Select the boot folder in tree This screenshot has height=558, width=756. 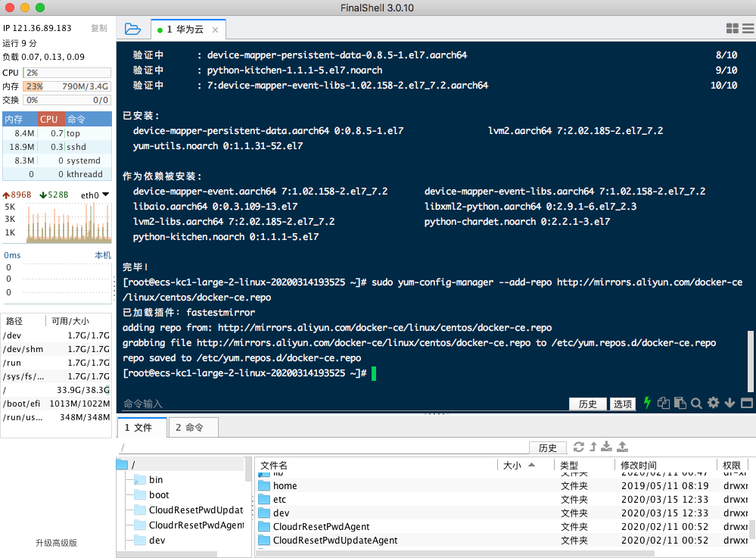(159, 495)
